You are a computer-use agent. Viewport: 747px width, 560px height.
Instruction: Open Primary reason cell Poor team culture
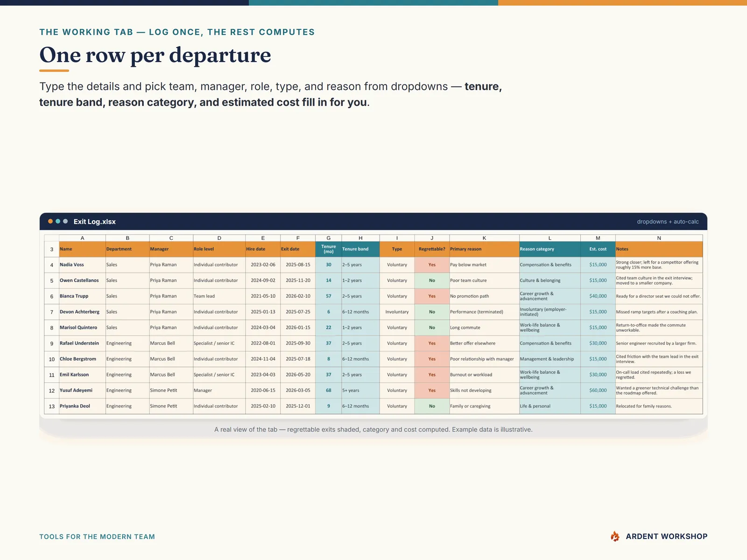click(x=484, y=280)
